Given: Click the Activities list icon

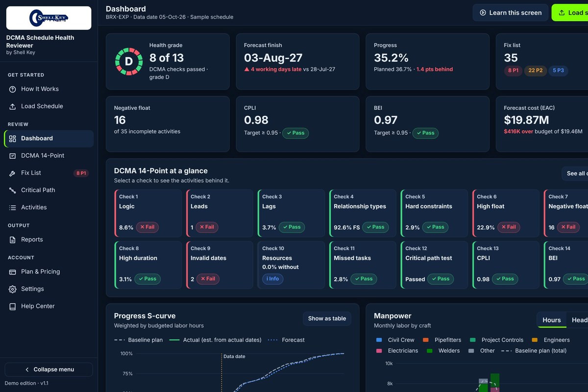Looking at the screenshot, I should click(13, 207).
